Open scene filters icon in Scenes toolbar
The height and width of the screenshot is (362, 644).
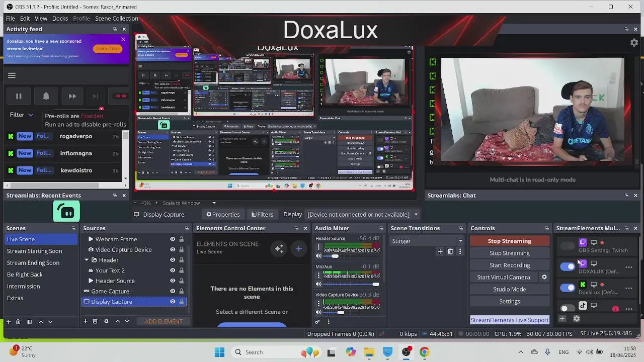(x=29, y=321)
